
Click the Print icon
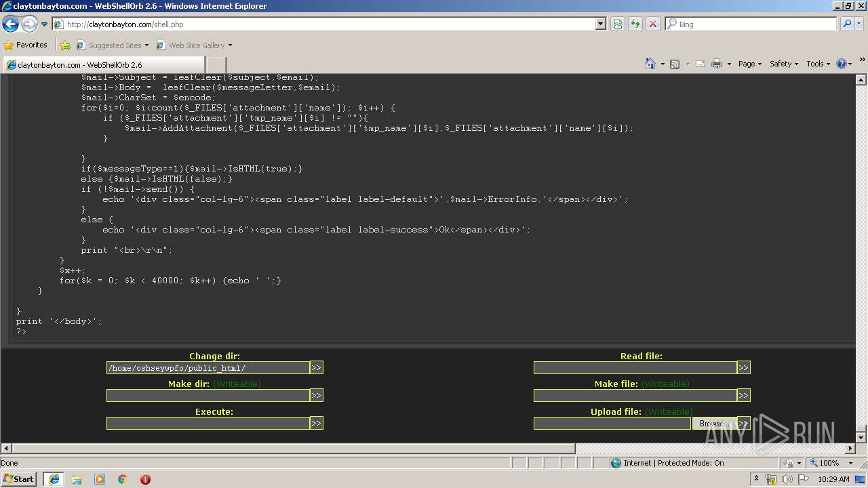(x=717, y=64)
